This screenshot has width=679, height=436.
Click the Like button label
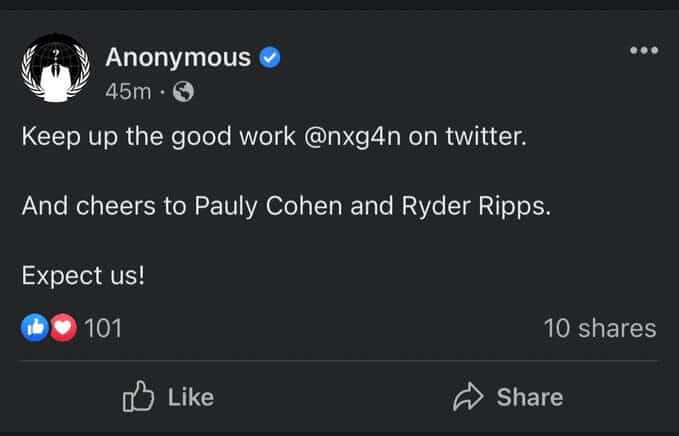tap(191, 397)
